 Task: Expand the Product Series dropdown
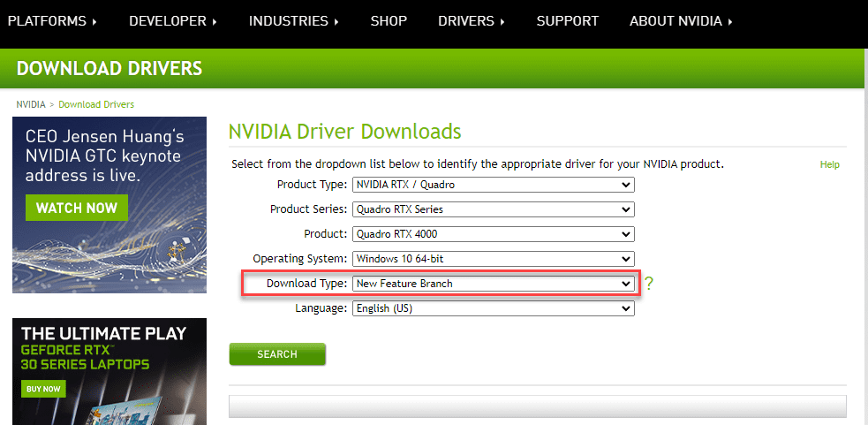point(494,209)
